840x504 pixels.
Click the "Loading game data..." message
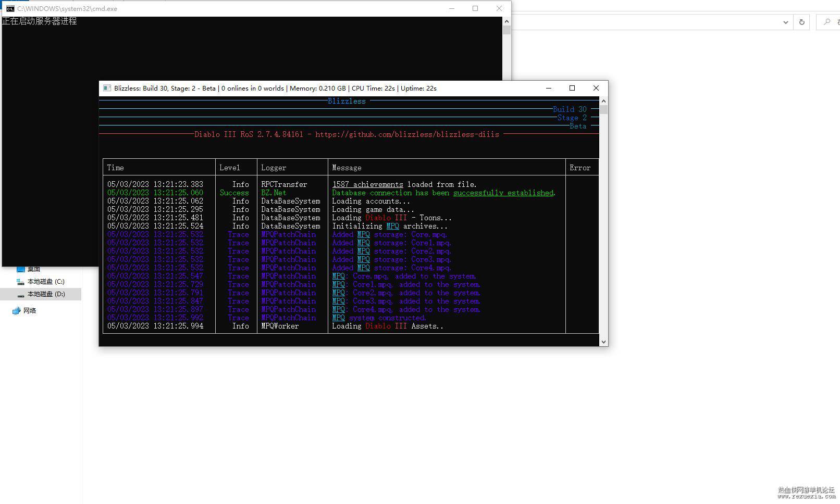click(x=373, y=209)
